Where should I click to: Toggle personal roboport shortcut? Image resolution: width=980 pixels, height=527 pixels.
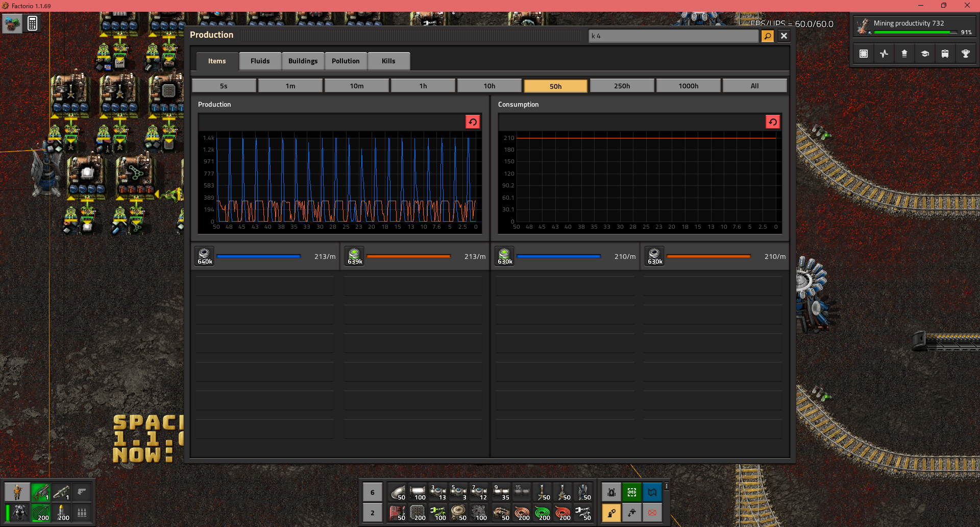pos(611,492)
